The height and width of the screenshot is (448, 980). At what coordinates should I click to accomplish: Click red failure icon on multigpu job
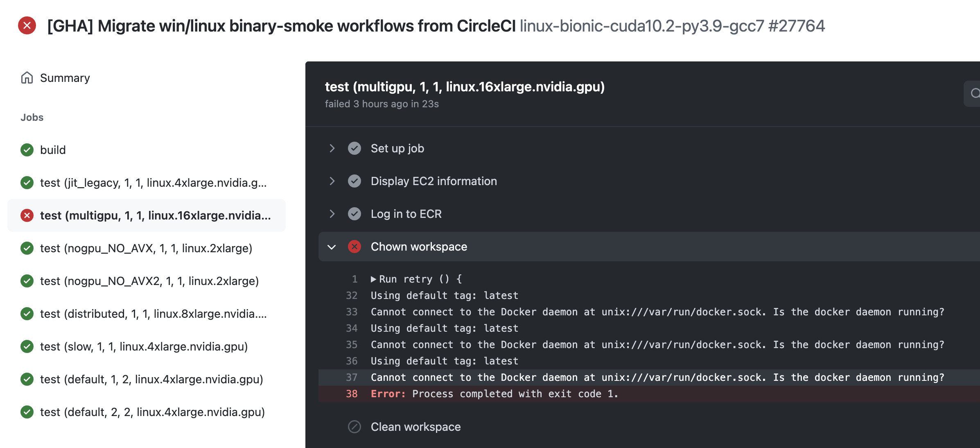click(27, 215)
